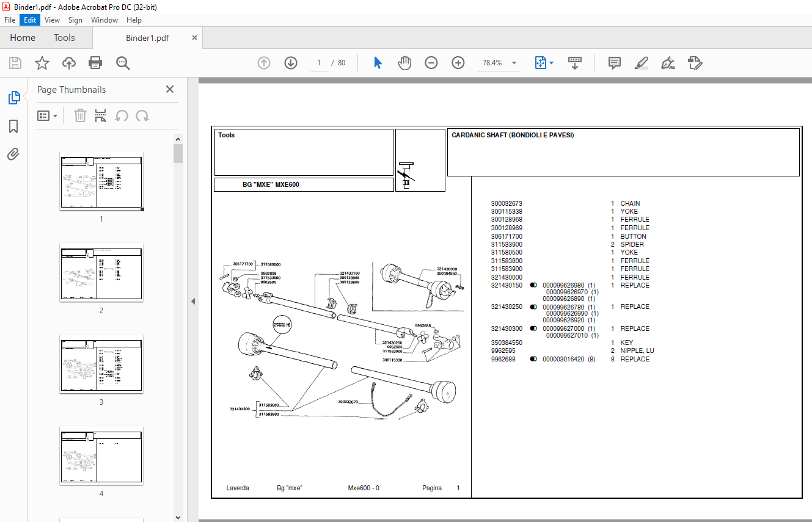
Task: Click the KEY part description
Action: click(626, 343)
